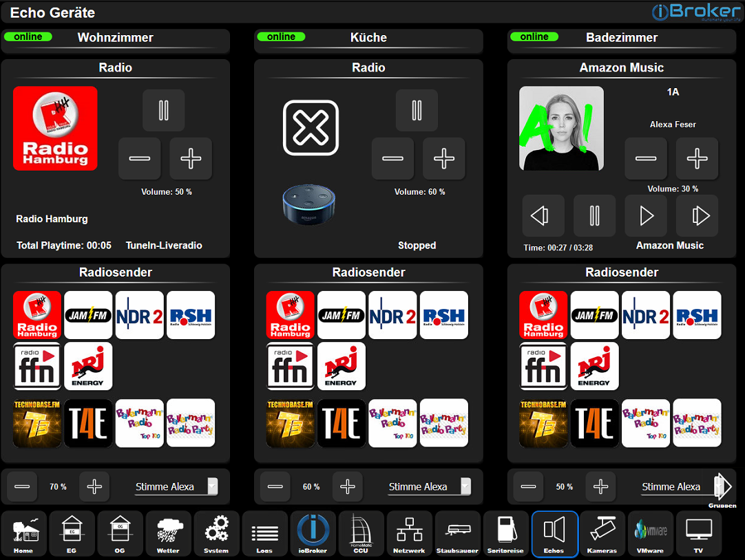Select Technobase.FM station for Wohnzimmer

click(x=37, y=423)
